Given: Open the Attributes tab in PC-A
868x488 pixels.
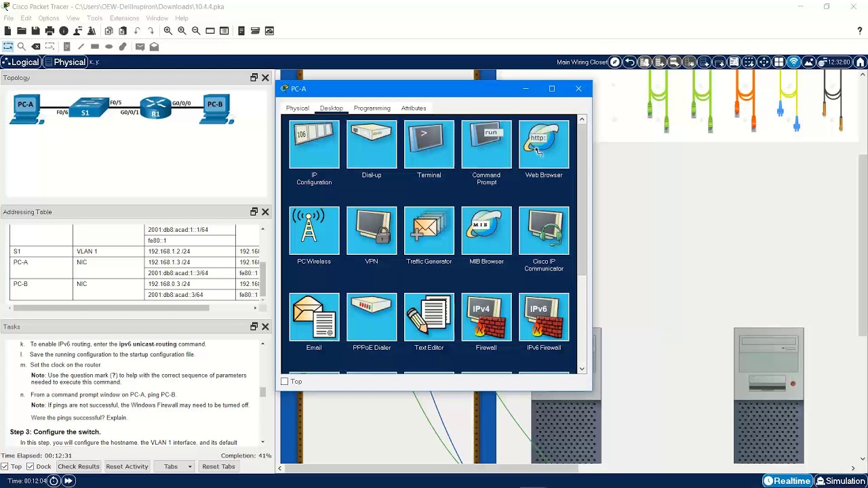Looking at the screenshot, I should (x=414, y=108).
